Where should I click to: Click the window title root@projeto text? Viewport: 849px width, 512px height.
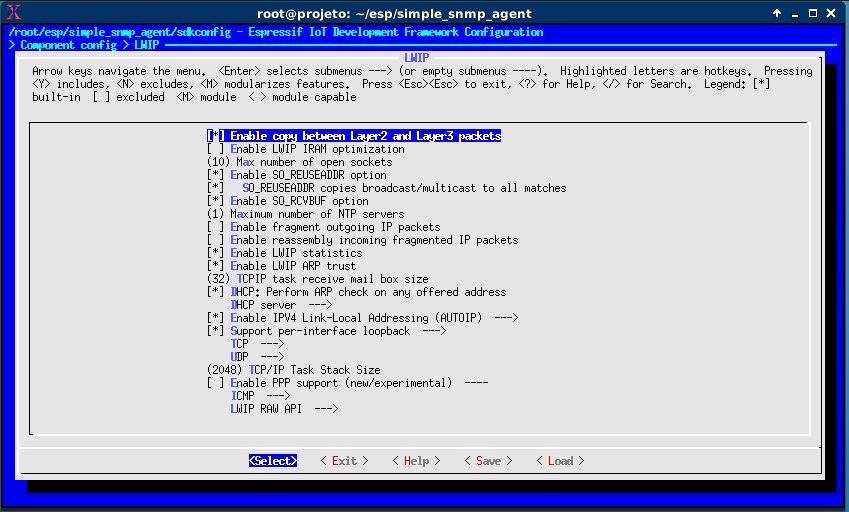(x=394, y=14)
